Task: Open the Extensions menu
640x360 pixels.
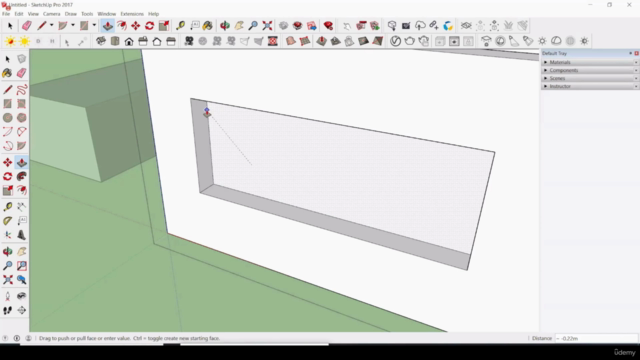Action: point(132,14)
